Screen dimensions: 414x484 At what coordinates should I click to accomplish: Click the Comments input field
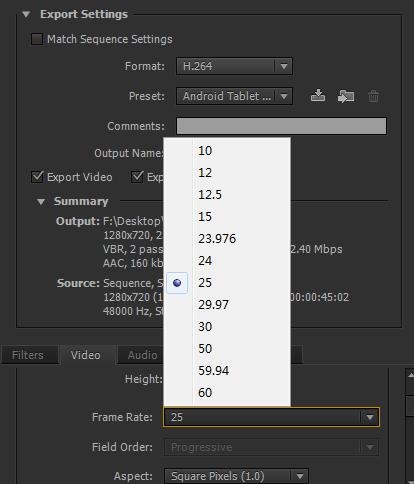point(281,126)
